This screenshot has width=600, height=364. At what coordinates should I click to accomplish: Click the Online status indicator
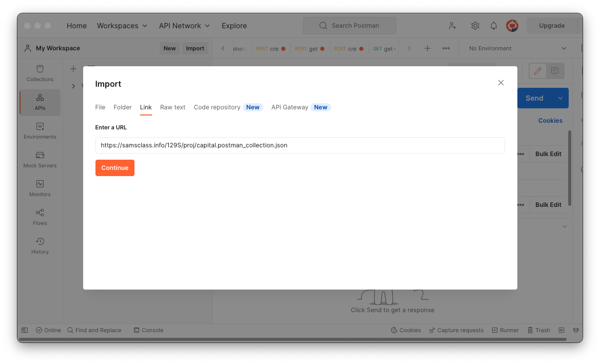coord(49,330)
